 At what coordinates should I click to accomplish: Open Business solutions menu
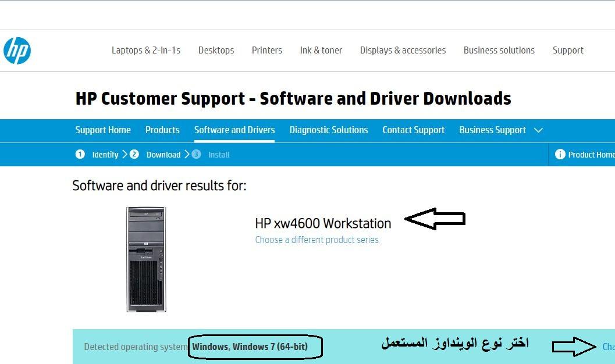(x=499, y=50)
